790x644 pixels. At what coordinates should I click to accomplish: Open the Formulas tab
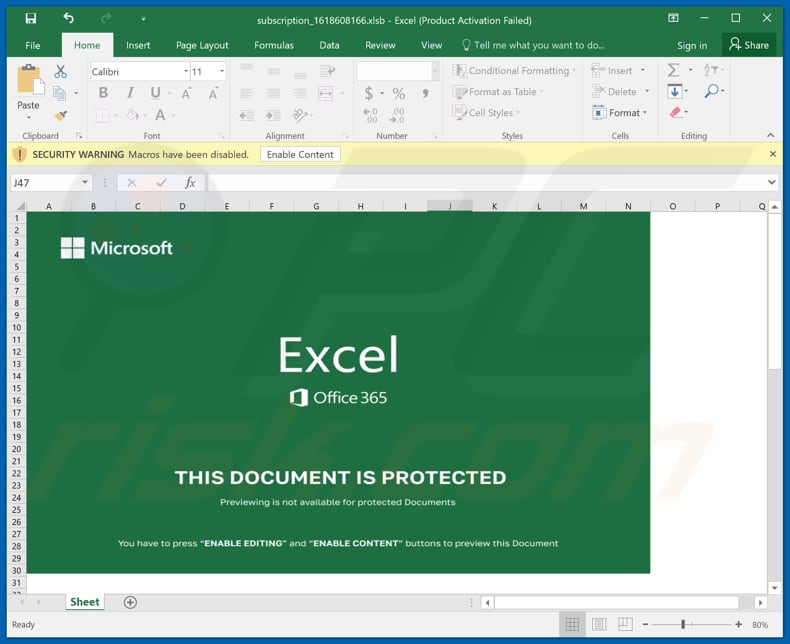tap(274, 45)
